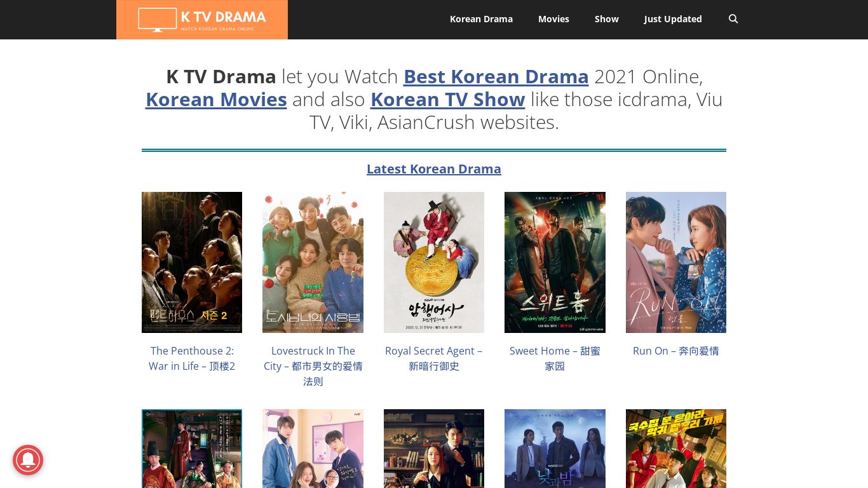Click the second-row poster with bookshelves

[x=434, y=449]
